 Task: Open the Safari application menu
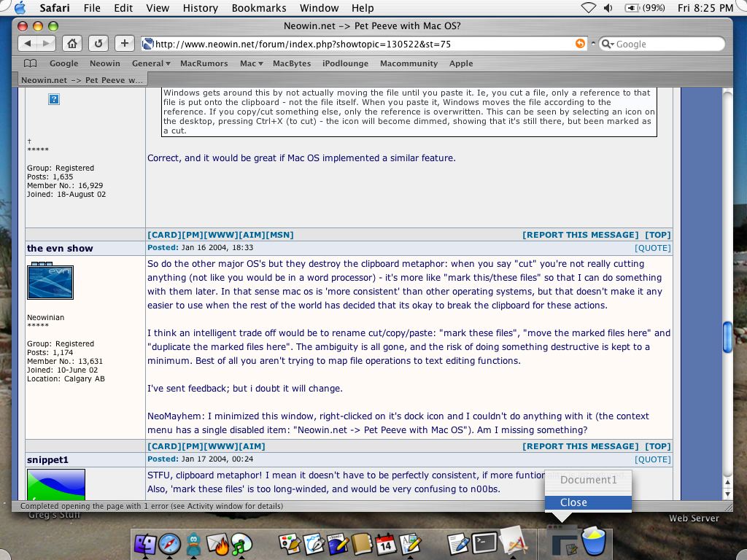point(54,7)
